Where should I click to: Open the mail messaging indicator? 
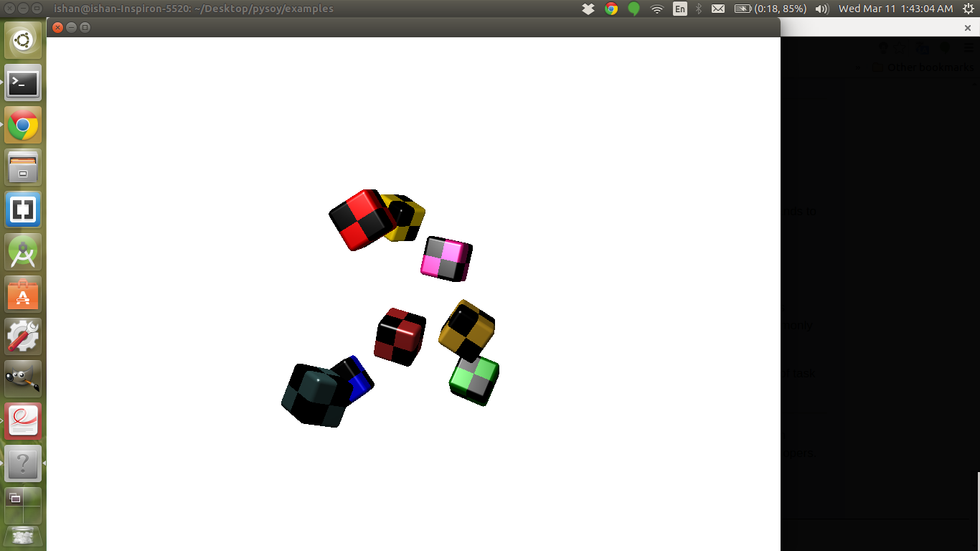click(x=717, y=9)
